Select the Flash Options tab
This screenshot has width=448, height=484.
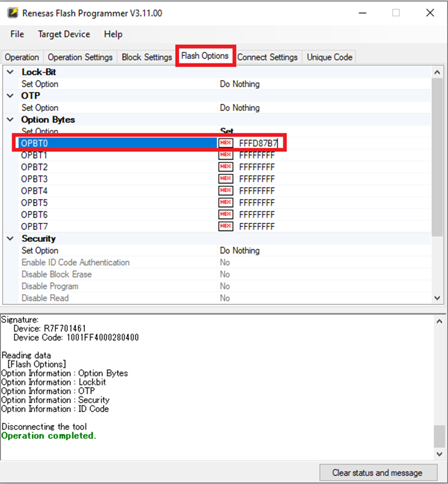(205, 56)
